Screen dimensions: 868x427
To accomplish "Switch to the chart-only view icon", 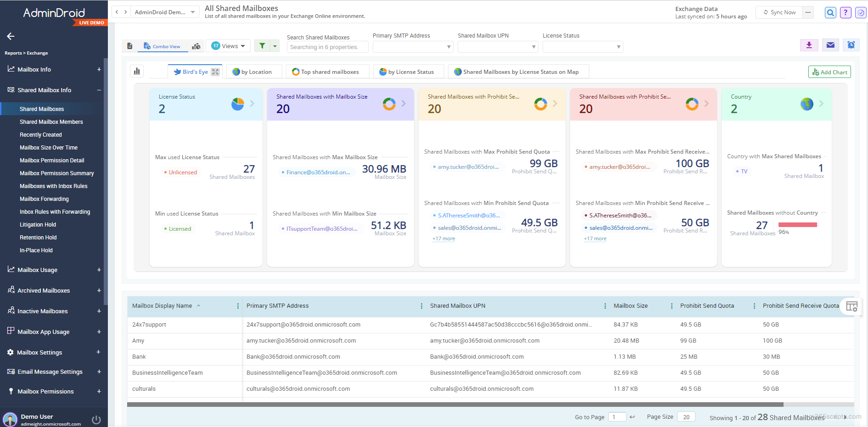I will click(196, 46).
